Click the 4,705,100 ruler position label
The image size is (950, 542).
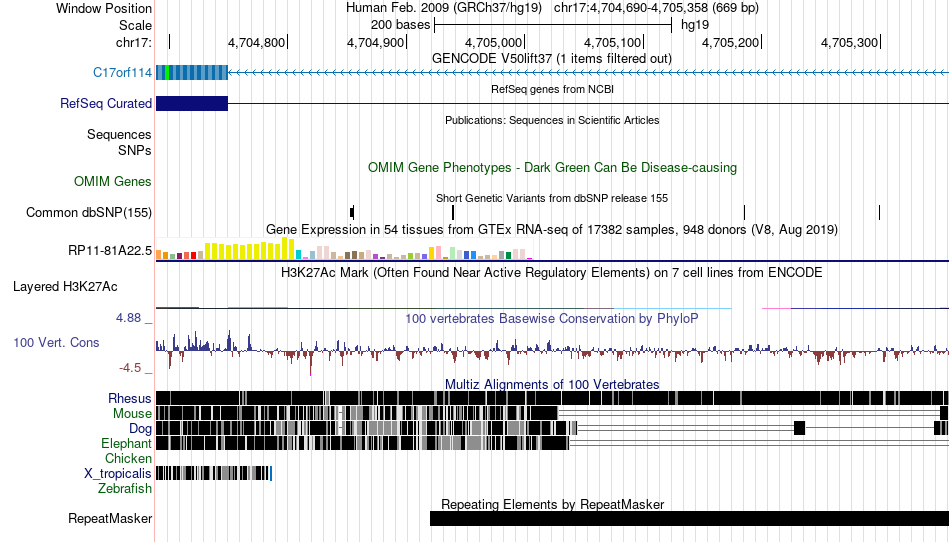pyautogui.click(x=612, y=42)
